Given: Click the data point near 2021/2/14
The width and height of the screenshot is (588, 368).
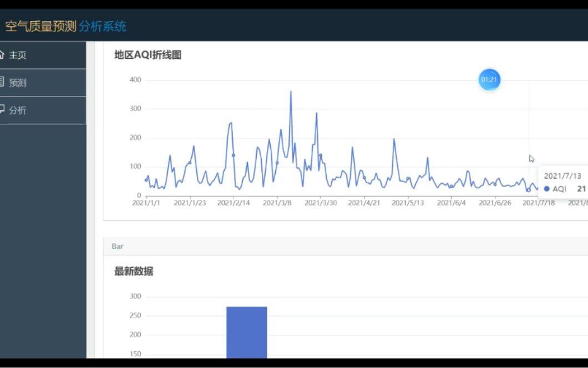Looking at the screenshot, I should click(234, 155).
